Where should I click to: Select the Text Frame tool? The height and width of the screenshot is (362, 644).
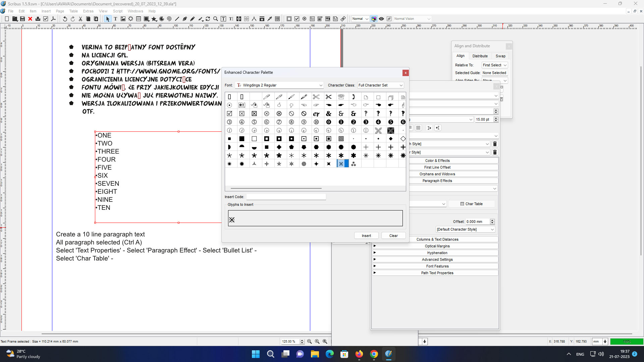coord(115,19)
